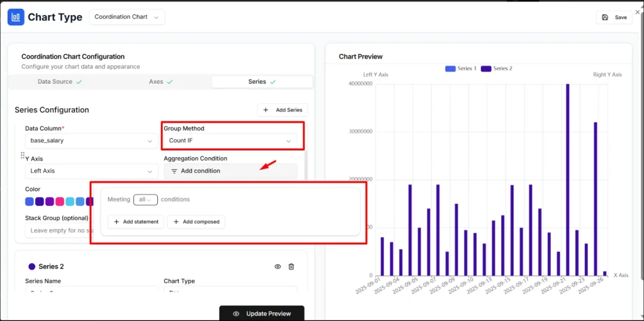Open the Data Column base_salary dropdown

[x=92, y=140]
